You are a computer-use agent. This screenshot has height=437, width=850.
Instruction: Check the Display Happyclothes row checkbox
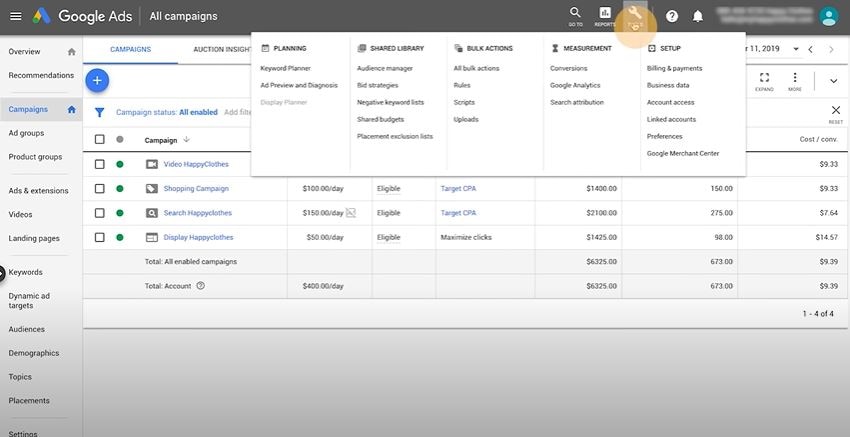pos(100,237)
